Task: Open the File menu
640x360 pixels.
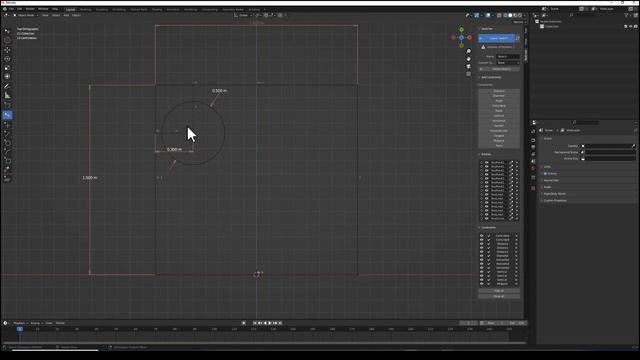Action: [11, 9]
